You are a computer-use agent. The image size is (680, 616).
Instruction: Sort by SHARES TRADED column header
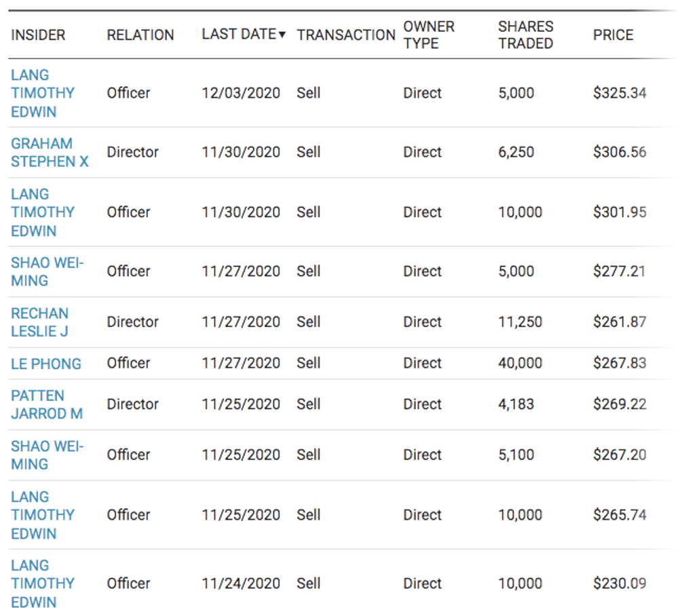tap(525, 35)
